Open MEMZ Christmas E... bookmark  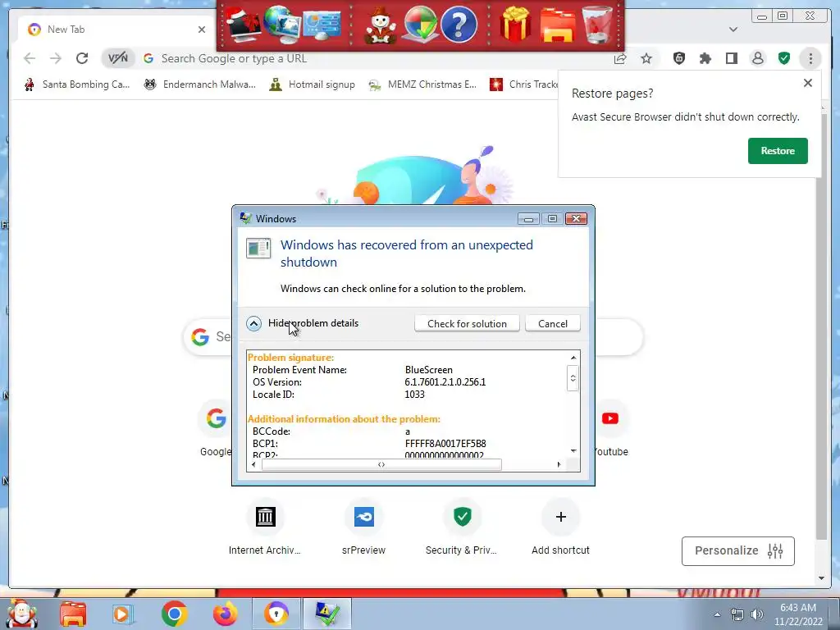pyautogui.click(x=422, y=84)
